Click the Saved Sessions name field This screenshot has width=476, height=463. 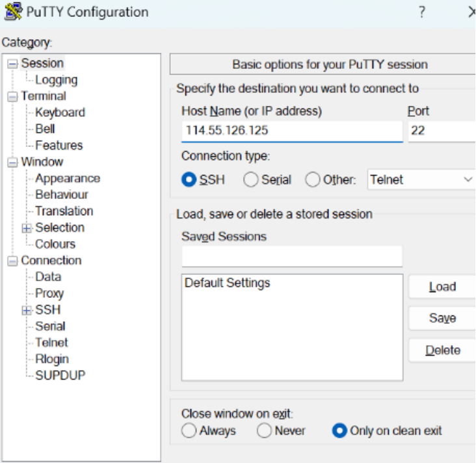pyautogui.click(x=292, y=256)
